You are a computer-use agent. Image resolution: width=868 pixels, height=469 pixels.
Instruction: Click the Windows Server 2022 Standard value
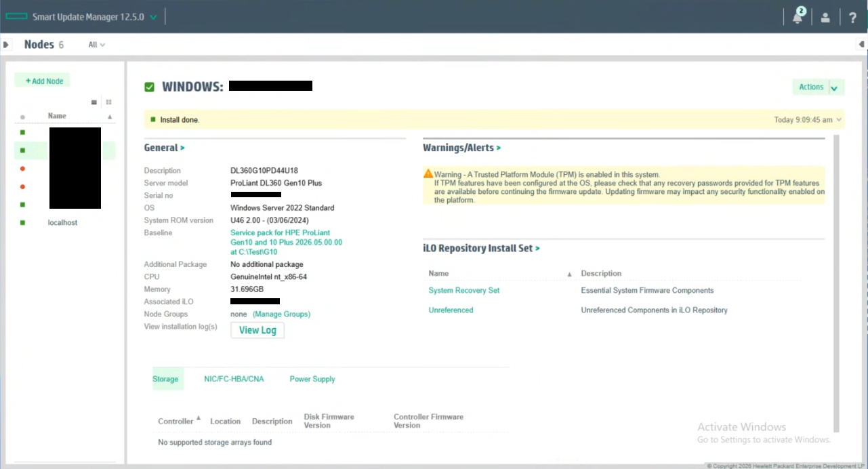click(282, 208)
